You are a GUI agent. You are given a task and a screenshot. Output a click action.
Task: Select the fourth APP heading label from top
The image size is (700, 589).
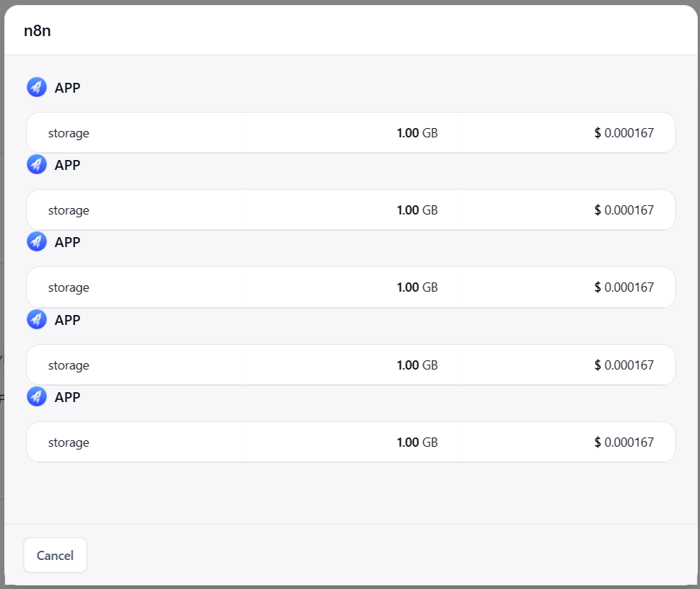[x=67, y=320]
